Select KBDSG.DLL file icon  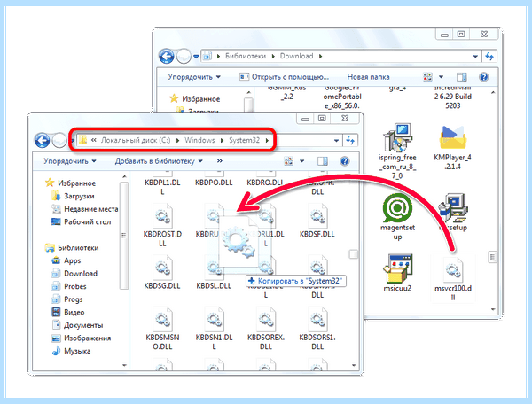click(x=162, y=268)
